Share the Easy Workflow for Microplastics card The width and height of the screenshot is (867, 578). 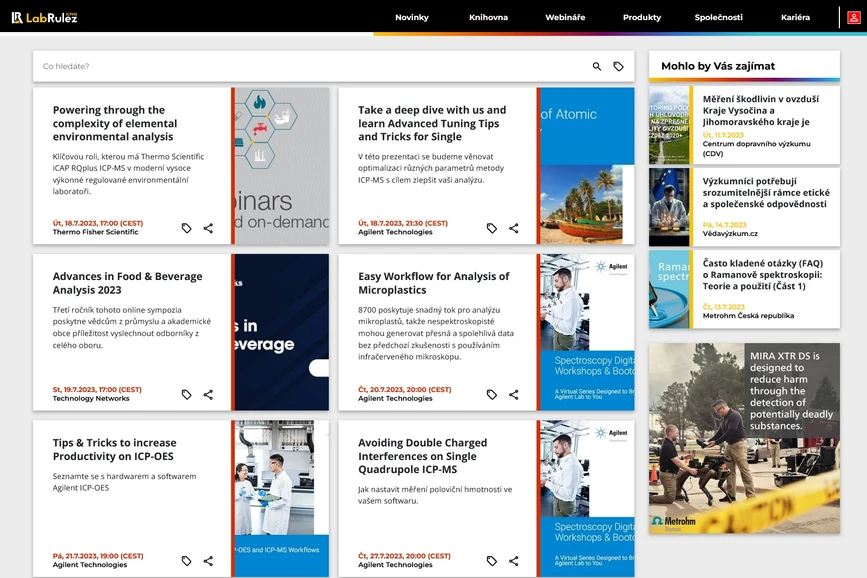tap(514, 394)
